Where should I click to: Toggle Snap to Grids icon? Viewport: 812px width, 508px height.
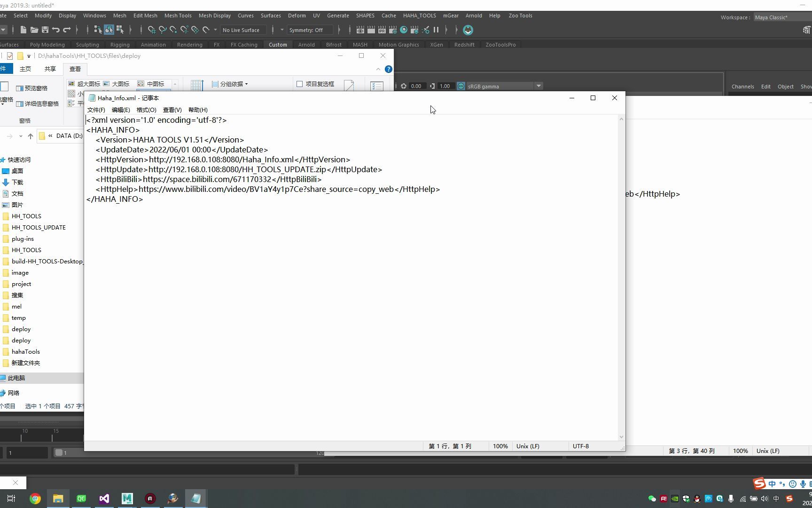tap(151, 30)
